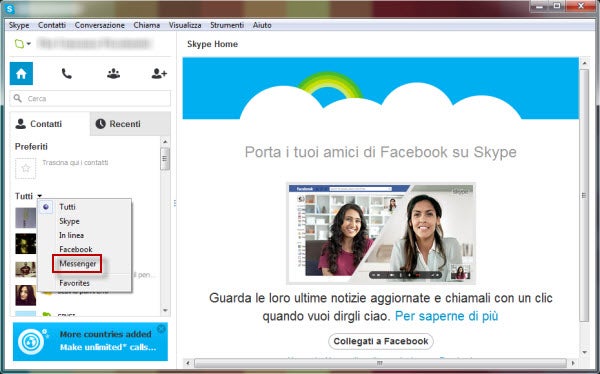Minimize the Skype window
Viewport: 600px width, 374px height.
coord(540,6)
